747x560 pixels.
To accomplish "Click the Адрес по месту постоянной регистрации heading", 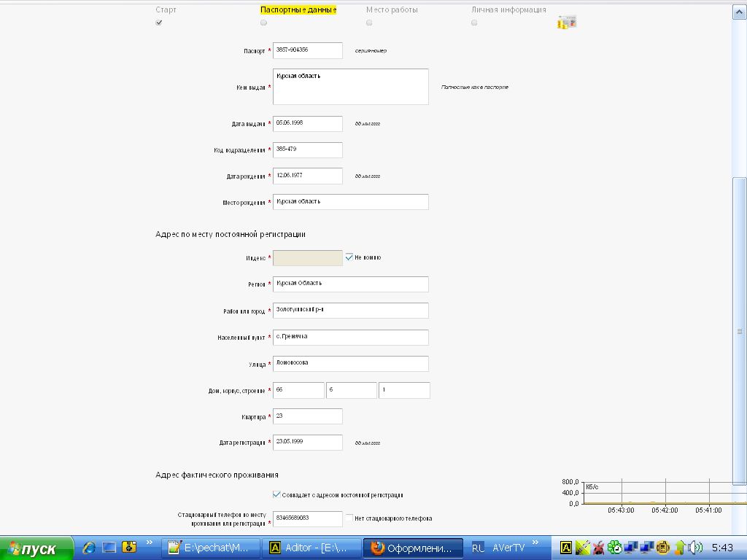I will pyautogui.click(x=230, y=234).
